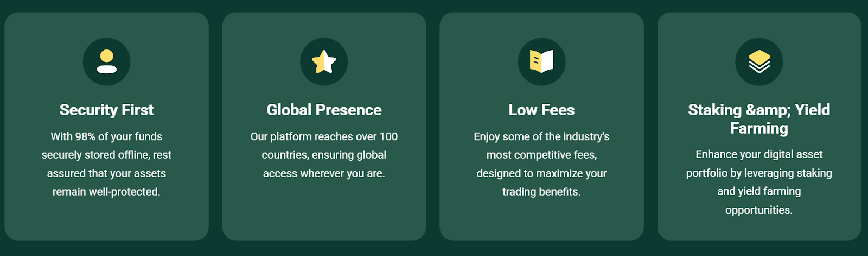Click the star icon above Global Presence
The width and height of the screenshot is (868, 256).
[x=324, y=61]
